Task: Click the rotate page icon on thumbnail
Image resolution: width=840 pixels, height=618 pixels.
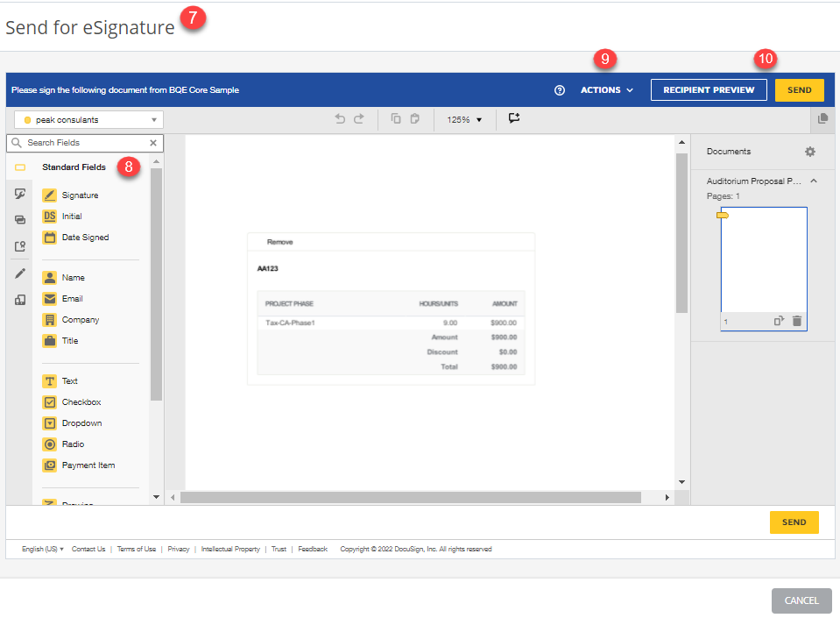Action: [x=779, y=321]
